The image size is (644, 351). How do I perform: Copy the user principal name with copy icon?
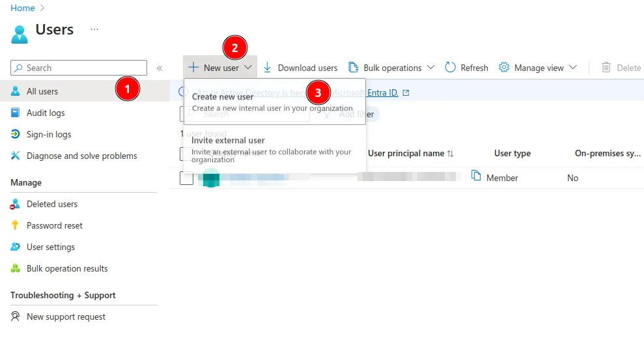(476, 176)
